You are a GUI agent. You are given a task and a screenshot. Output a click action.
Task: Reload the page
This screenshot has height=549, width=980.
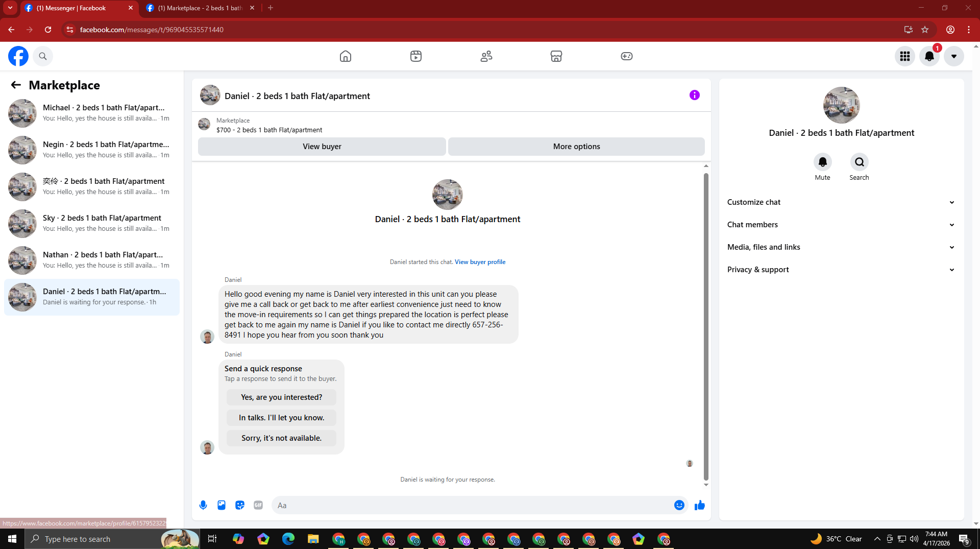48,30
